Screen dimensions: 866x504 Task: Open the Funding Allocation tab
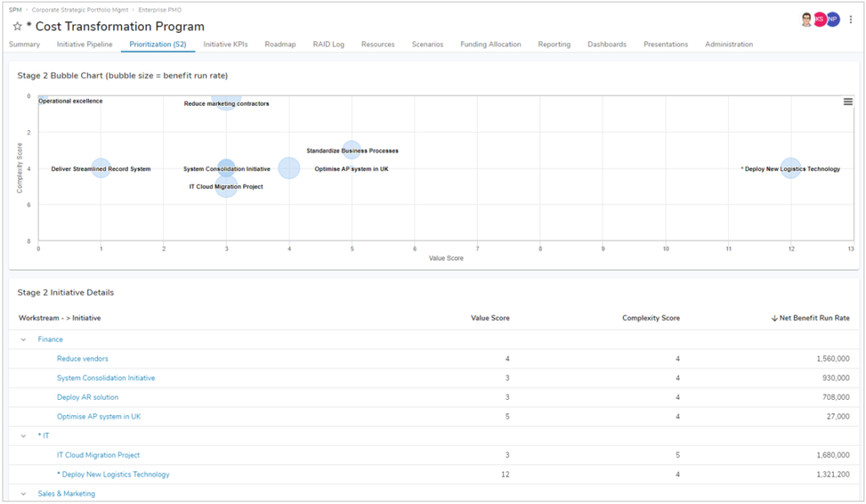(491, 44)
